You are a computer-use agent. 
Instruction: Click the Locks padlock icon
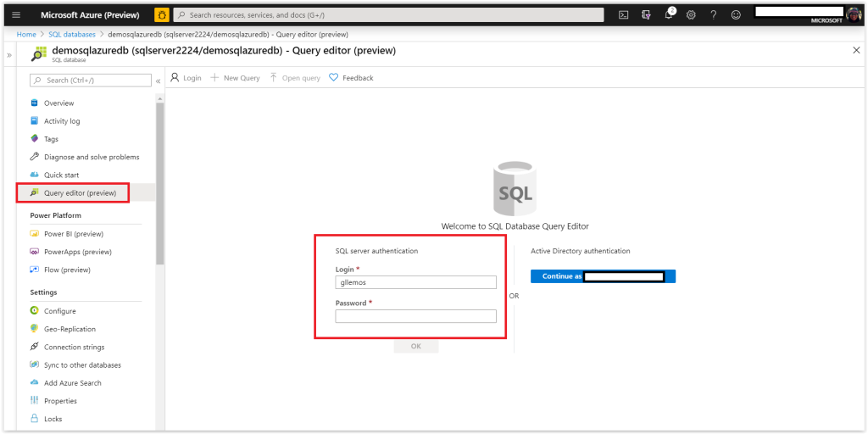(x=34, y=419)
